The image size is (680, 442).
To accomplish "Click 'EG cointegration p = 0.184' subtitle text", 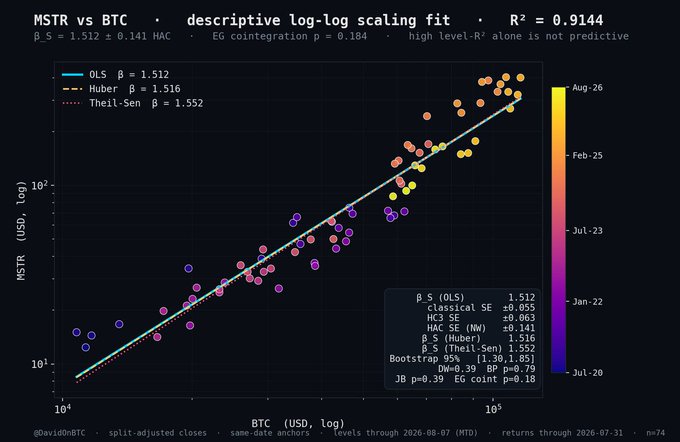I will click(290, 36).
